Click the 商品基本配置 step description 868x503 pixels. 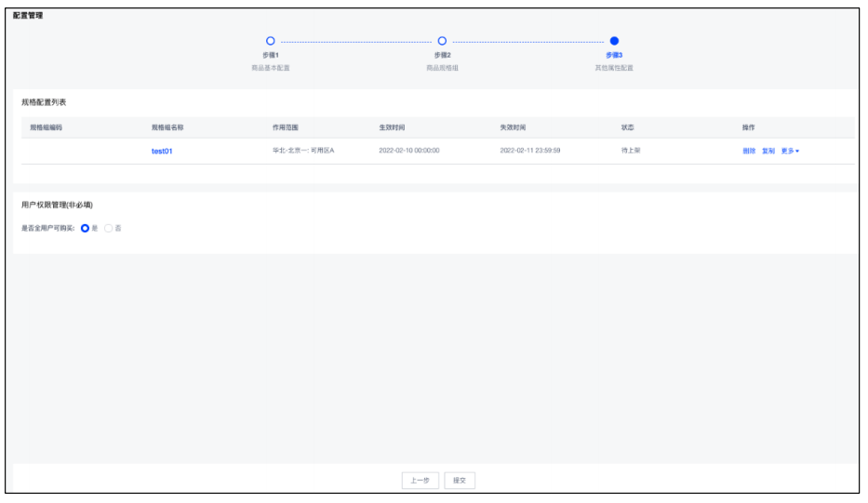pos(271,68)
